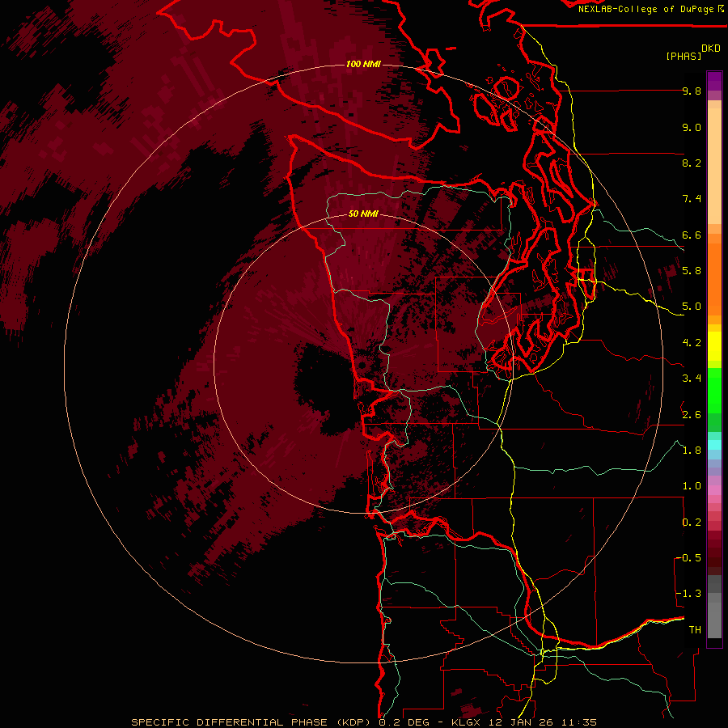
Task: Select the 2.6 legend value
Action: 692,415
